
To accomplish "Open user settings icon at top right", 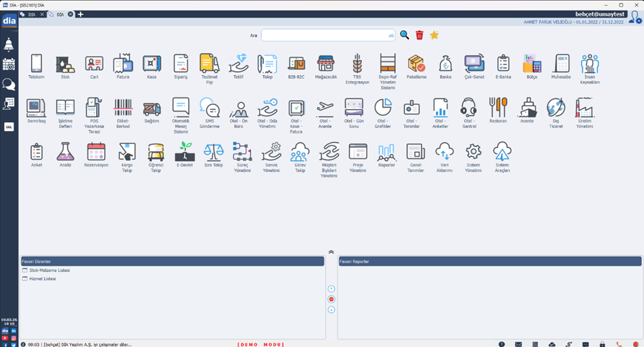I will click(x=634, y=18).
